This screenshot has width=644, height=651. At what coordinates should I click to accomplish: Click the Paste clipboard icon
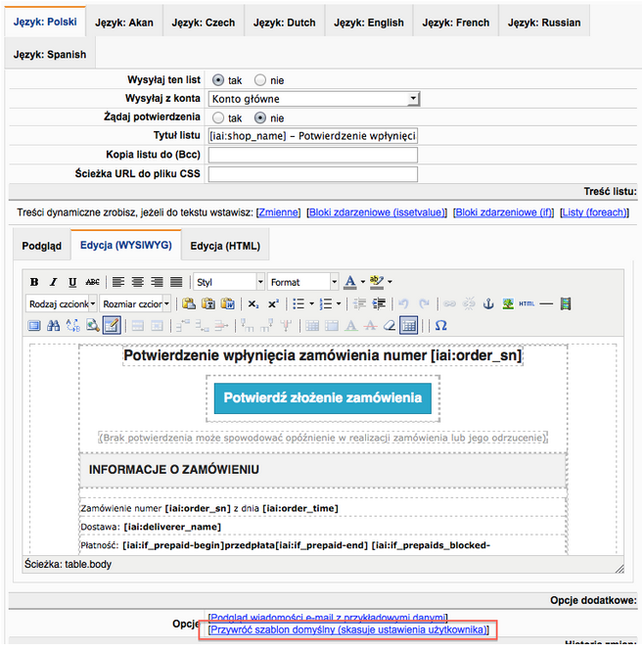(189, 303)
